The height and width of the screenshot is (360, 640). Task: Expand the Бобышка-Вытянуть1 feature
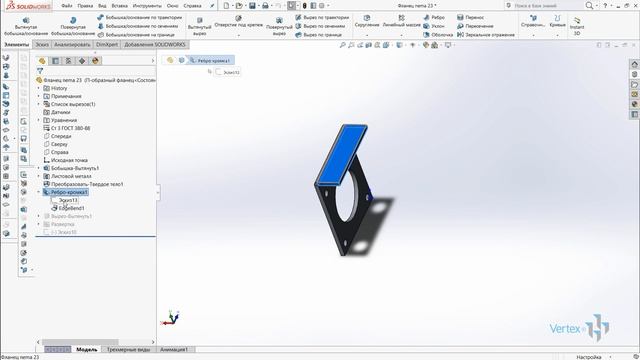coord(39,168)
